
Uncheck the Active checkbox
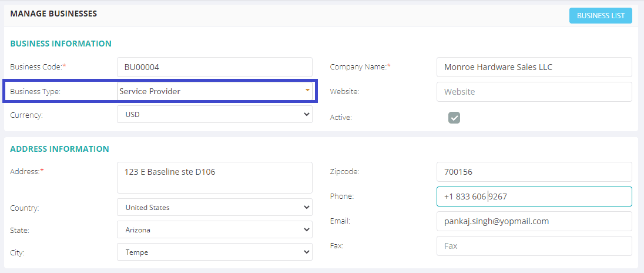tap(454, 118)
